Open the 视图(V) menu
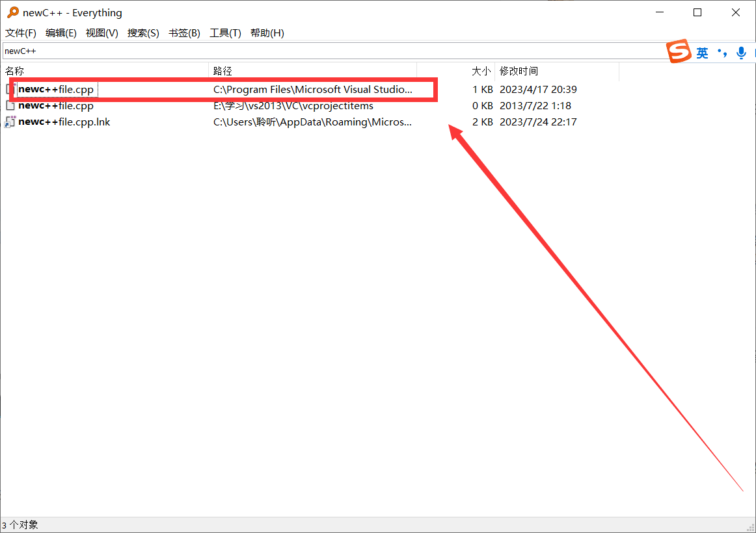 [x=101, y=32]
